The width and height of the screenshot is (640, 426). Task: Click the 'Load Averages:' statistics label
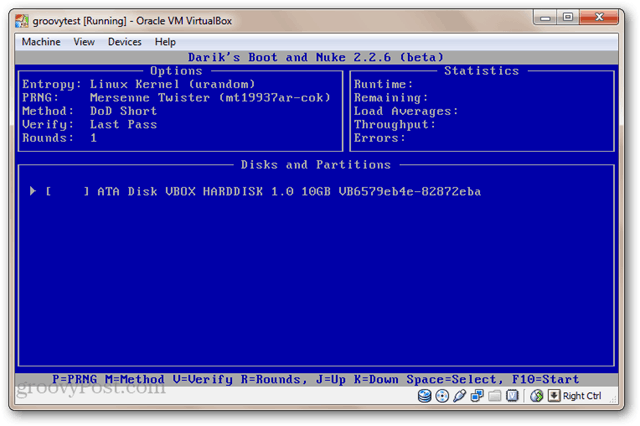click(x=406, y=111)
